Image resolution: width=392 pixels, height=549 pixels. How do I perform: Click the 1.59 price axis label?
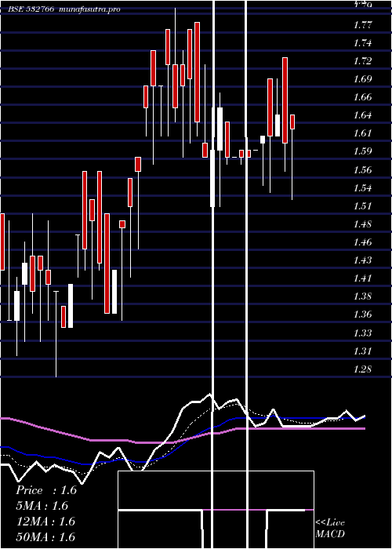coord(362,151)
